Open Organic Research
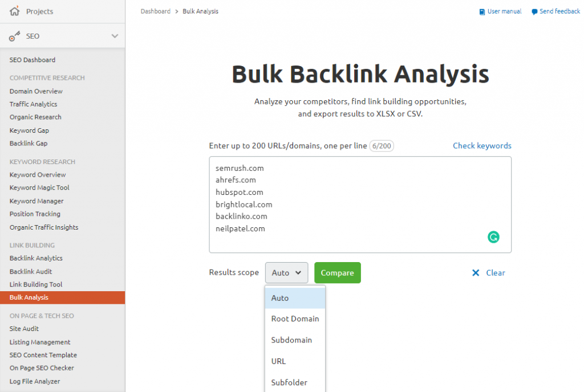 pyautogui.click(x=35, y=117)
